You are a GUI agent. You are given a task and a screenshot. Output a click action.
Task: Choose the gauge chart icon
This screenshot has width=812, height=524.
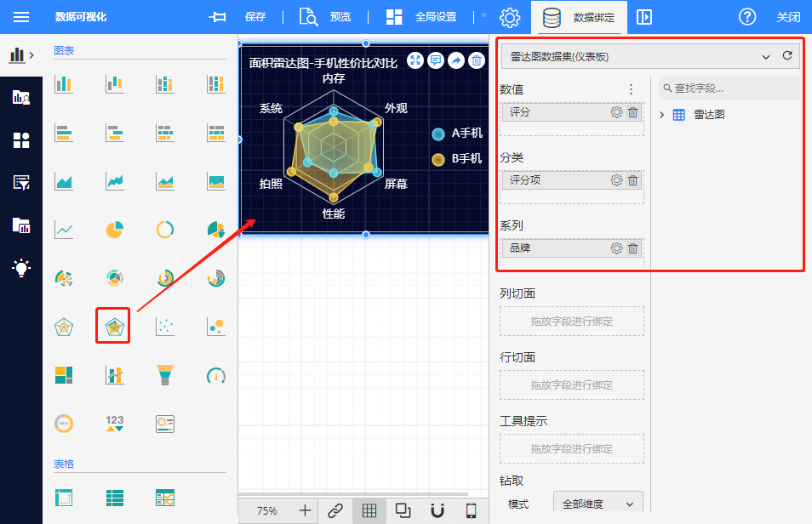click(x=216, y=374)
